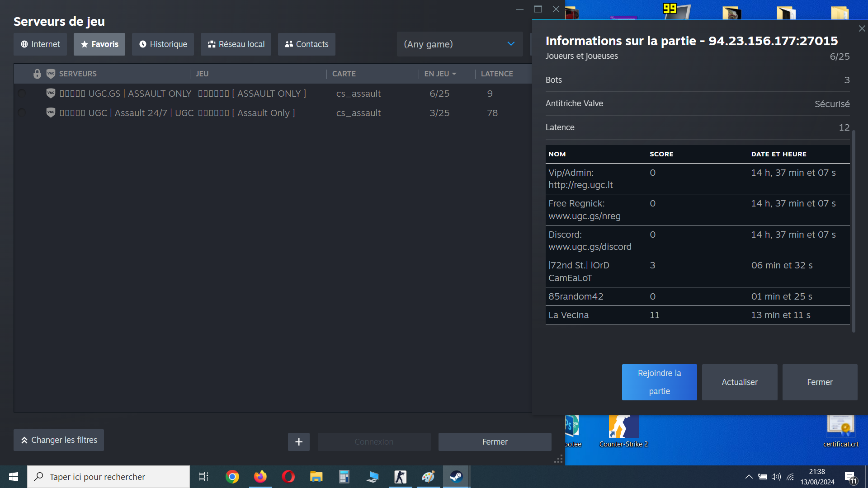The image size is (868, 488).
Task: Open Steam from the taskbar
Action: (456, 477)
